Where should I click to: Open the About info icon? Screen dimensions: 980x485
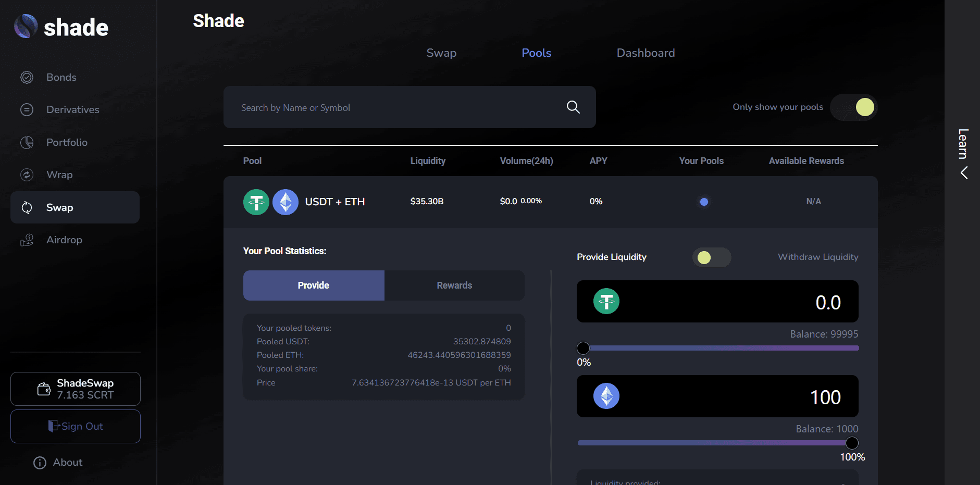point(40,463)
